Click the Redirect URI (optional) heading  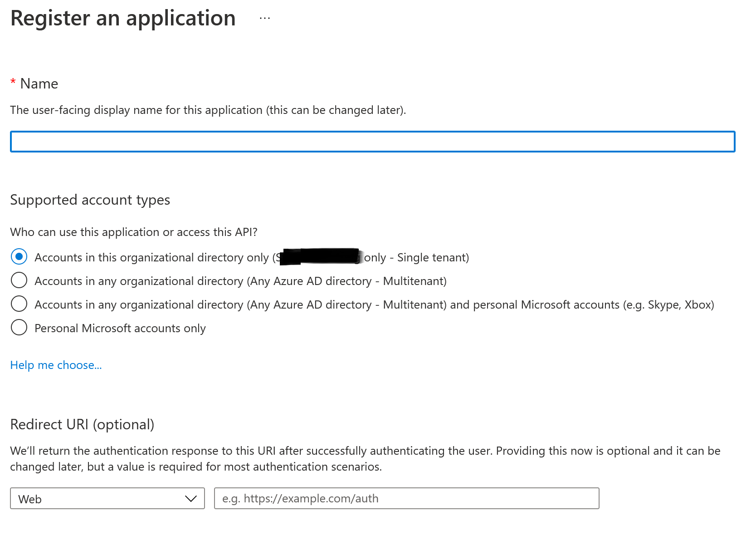click(x=82, y=425)
